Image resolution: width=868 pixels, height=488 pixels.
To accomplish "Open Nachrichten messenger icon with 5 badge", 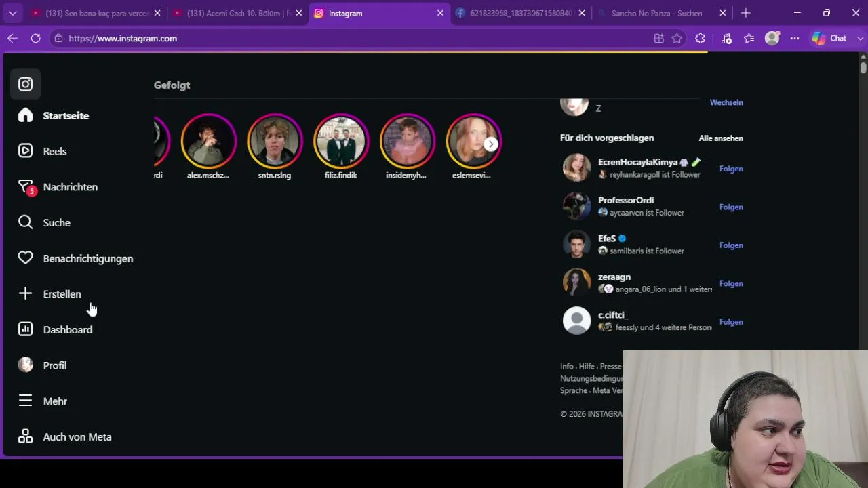I will tap(26, 187).
